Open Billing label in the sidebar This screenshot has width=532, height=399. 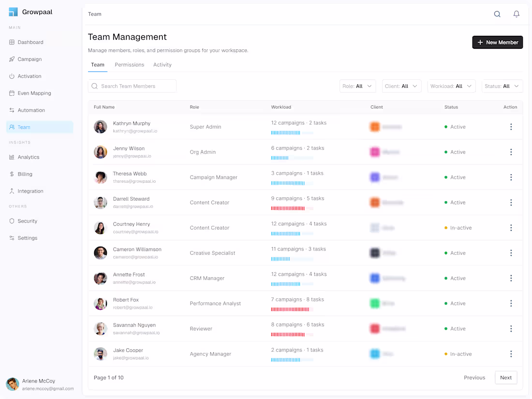25,174
